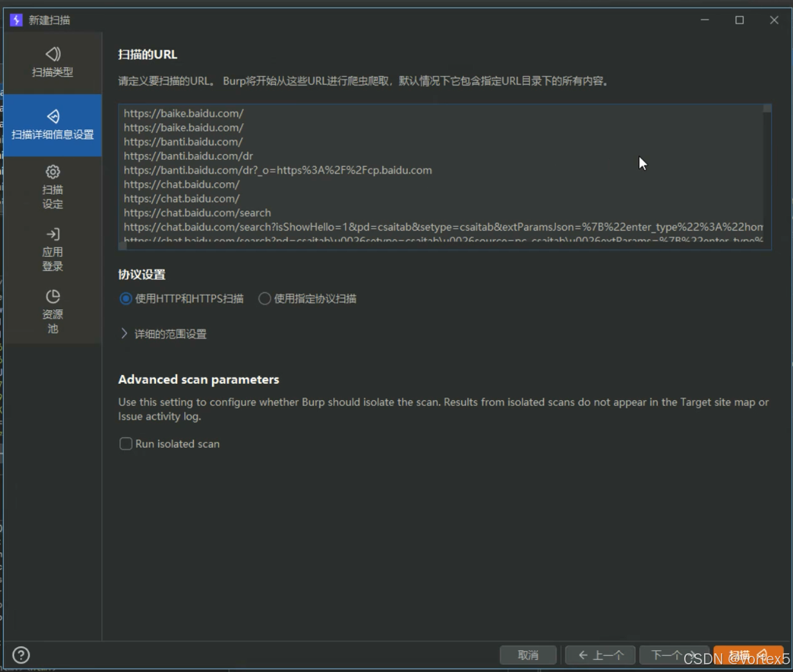Image resolution: width=793 pixels, height=672 pixels.
Task: Click inside the URL list text area
Action: (444, 177)
